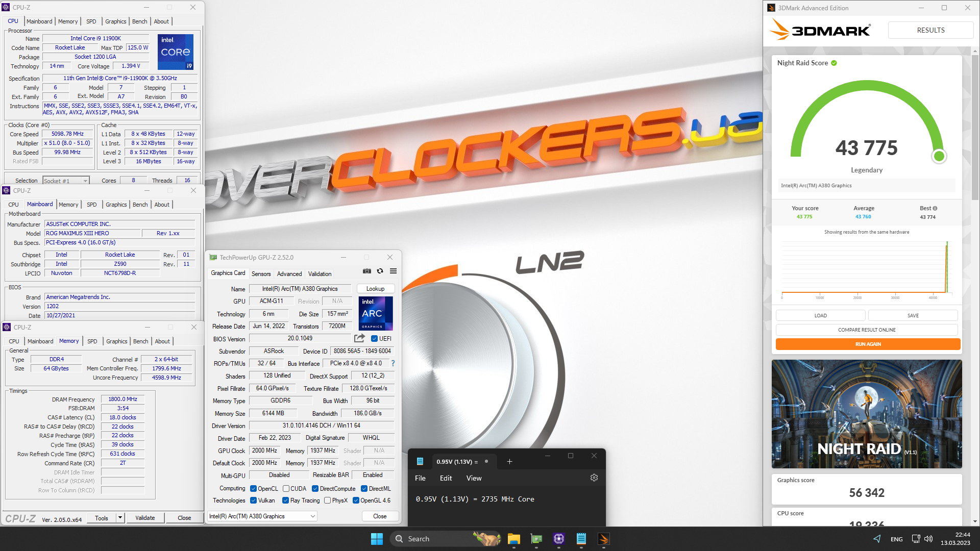Toggle the Vulkan checkbox
The height and width of the screenshot is (551, 980).
pyautogui.click(x=253, y=500)
